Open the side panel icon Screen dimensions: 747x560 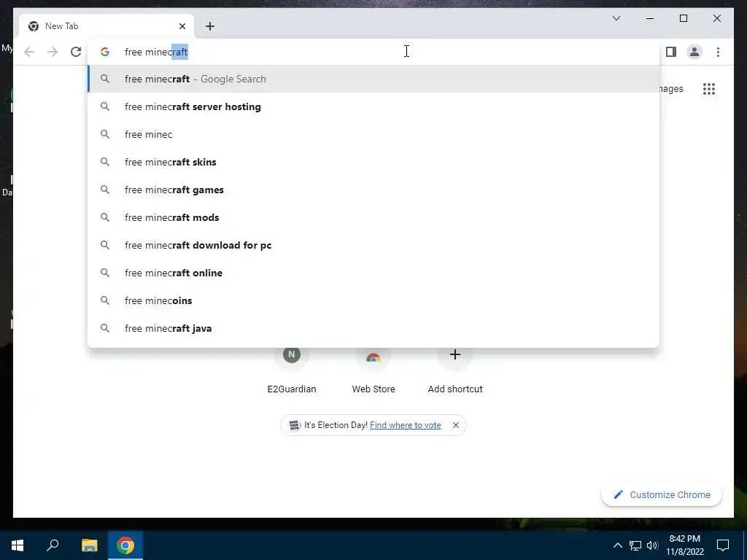coord(671,52)
